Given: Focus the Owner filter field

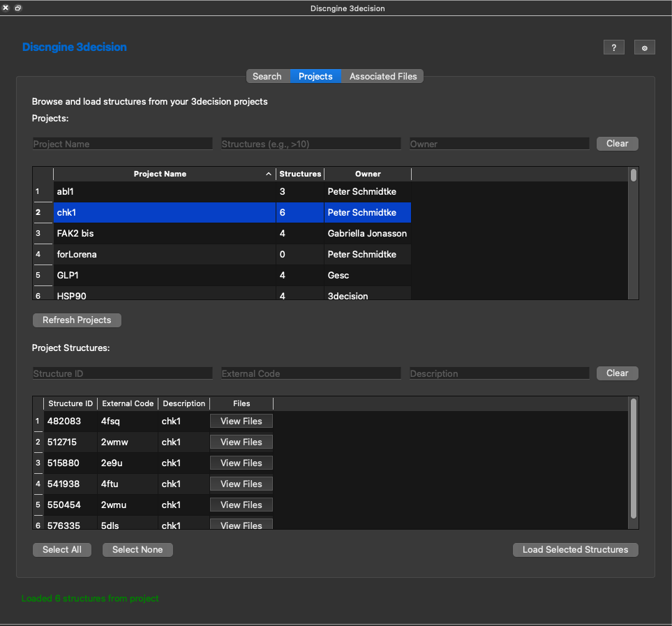Looking at the screenshot, I should pyautogui.click(x=499, y=144).
